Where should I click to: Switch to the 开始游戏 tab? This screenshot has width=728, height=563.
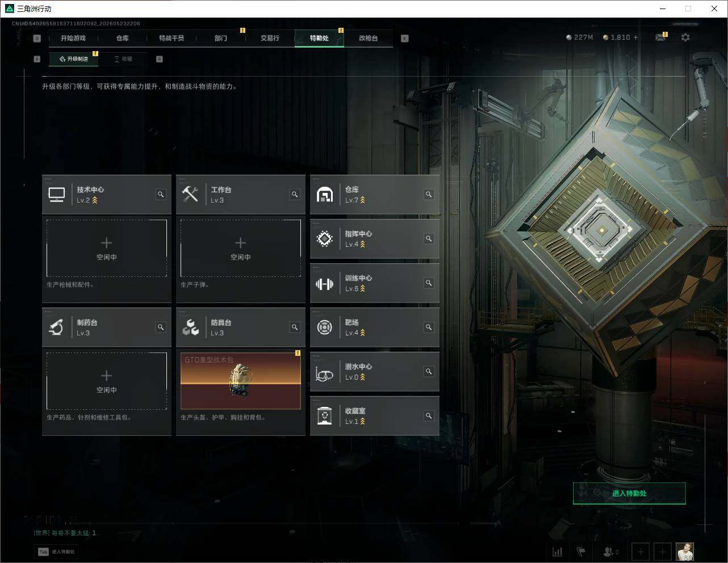tap(73, 38)
